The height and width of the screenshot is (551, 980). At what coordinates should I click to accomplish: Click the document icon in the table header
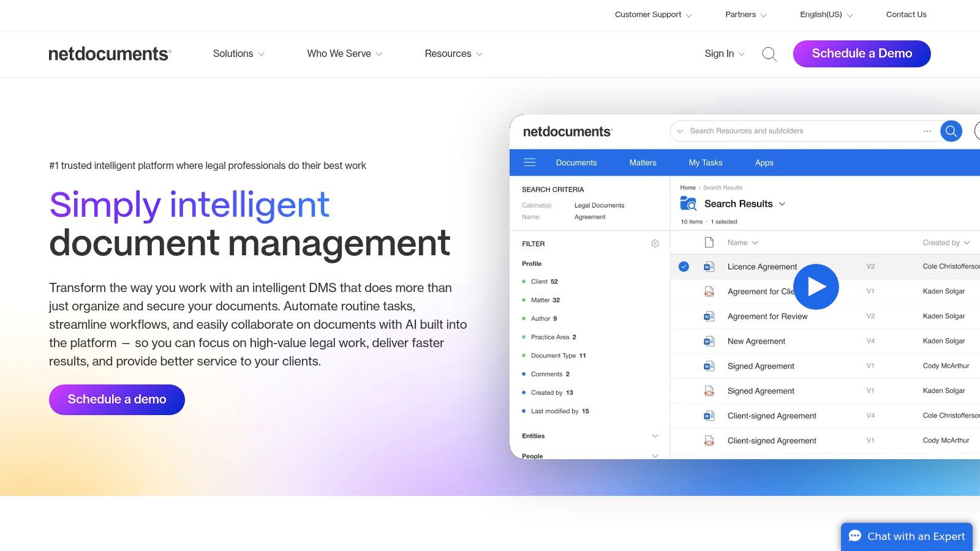coord(709,242)
